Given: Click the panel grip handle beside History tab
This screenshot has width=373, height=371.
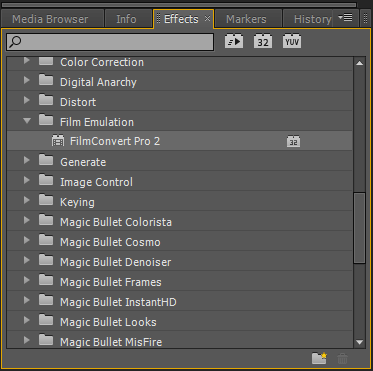Looking at the screenshot, I should (x=366, y=18).
